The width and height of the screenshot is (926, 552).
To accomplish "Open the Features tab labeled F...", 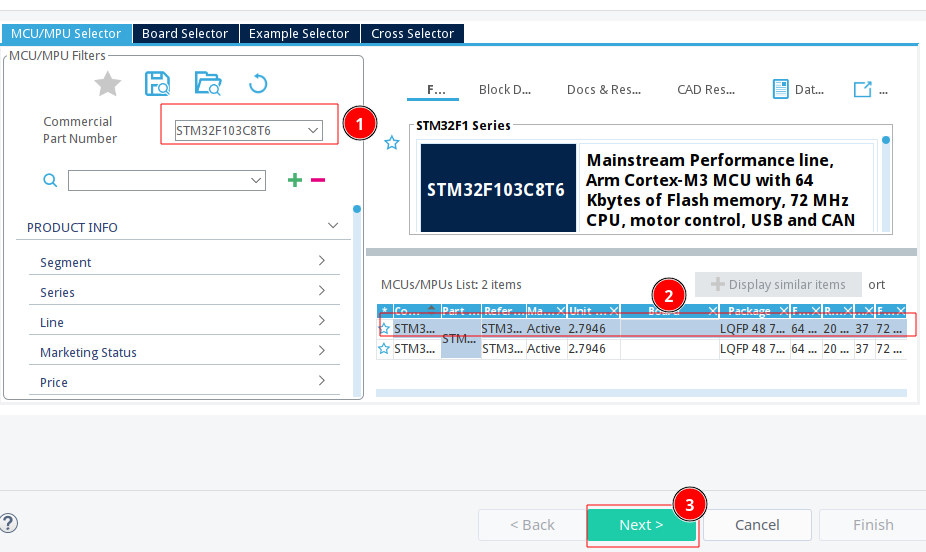I will pos(436,90).
